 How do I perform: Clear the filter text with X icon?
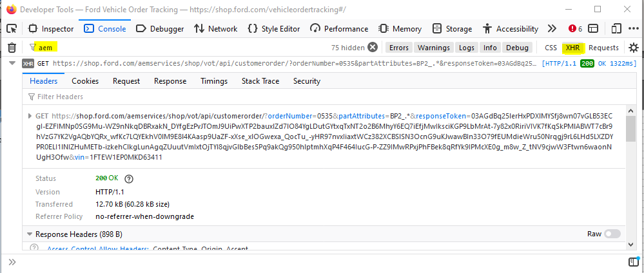click(x=373, y=48)
